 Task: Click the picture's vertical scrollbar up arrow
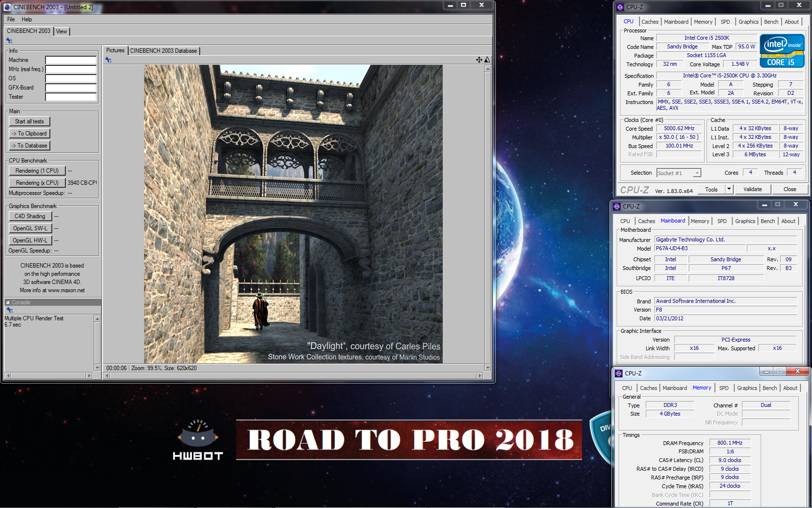(x=488, y=69)
